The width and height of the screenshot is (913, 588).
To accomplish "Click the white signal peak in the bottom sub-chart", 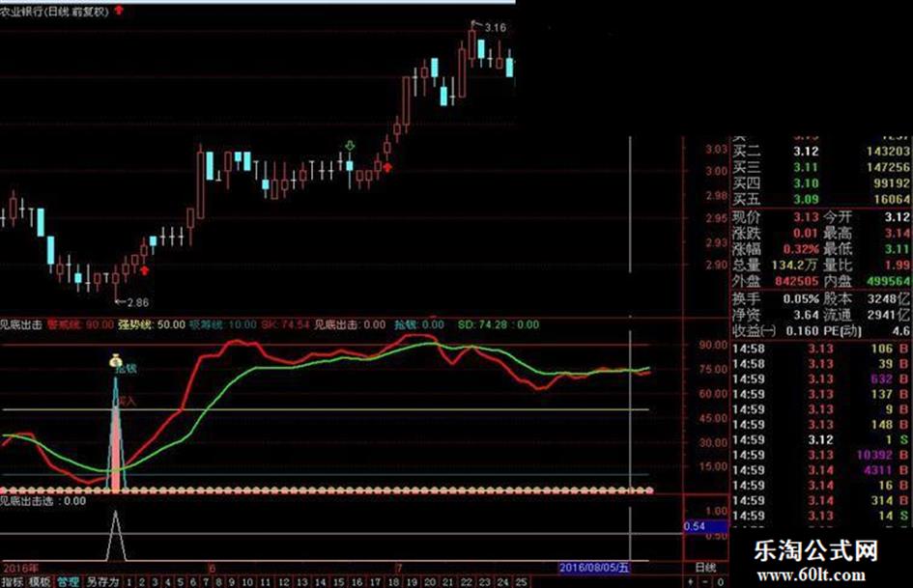I will click(x=116, y=536).
